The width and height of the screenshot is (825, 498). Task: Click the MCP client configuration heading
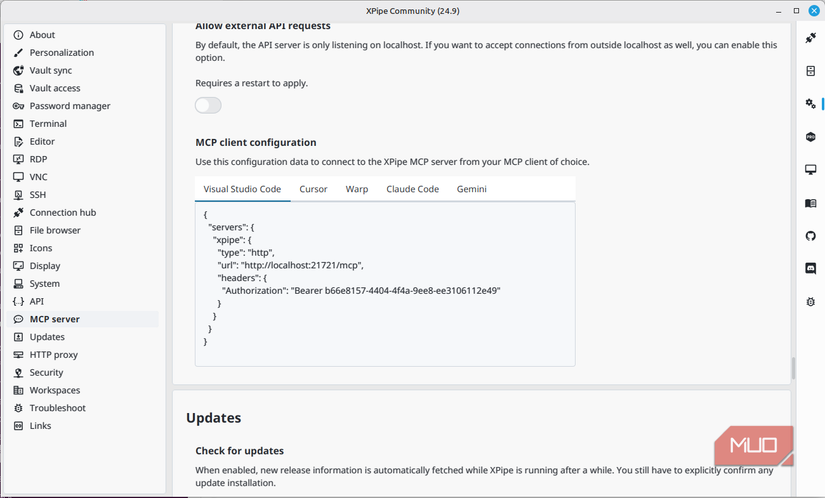point(256,143)
